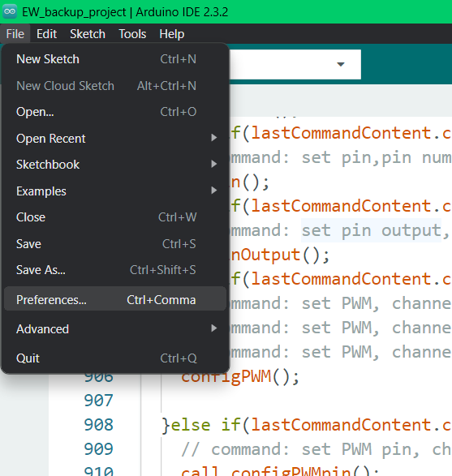
Task: Select Quit from the File menu
Action: coord(114,358)
